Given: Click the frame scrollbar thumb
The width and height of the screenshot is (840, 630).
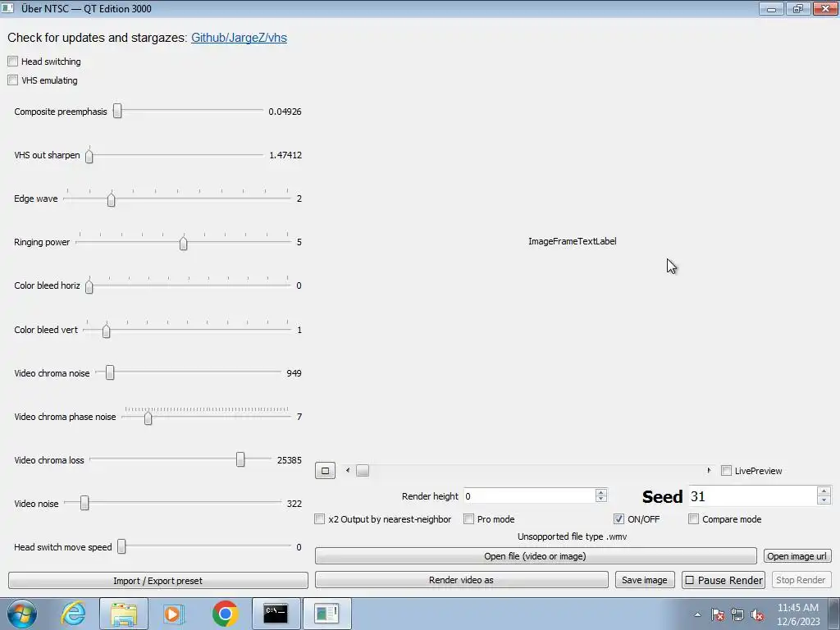Looking at the screenshot, I should (x=363, y=470).
